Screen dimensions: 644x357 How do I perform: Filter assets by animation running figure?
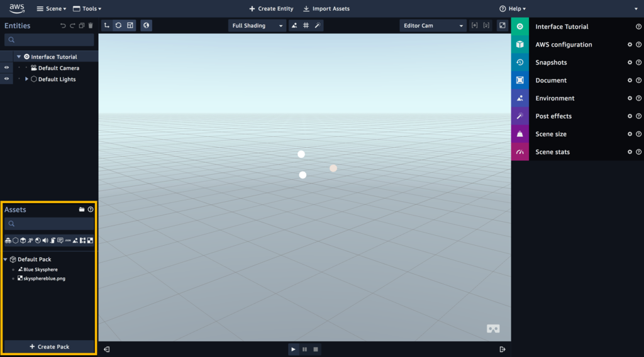tap(30, 241)
